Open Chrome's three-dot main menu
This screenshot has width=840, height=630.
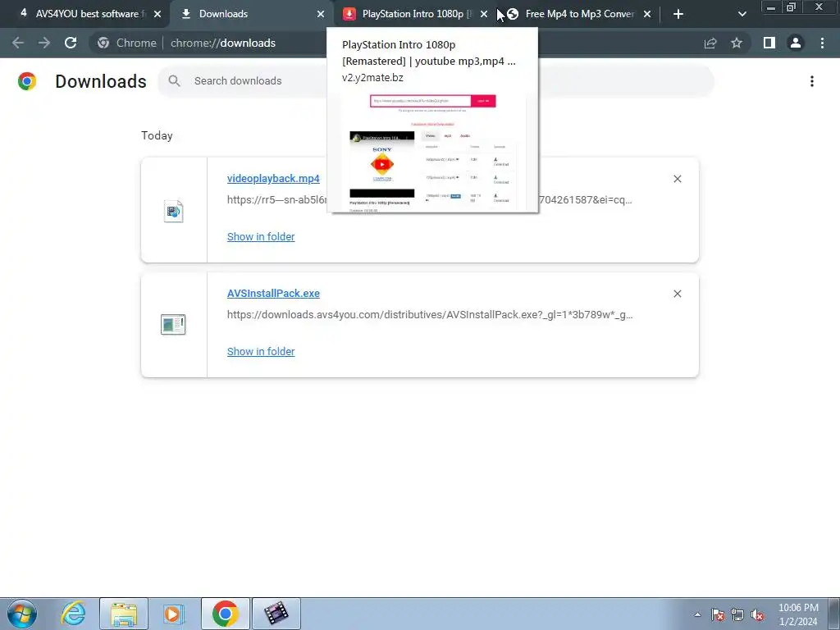point(822,43)
